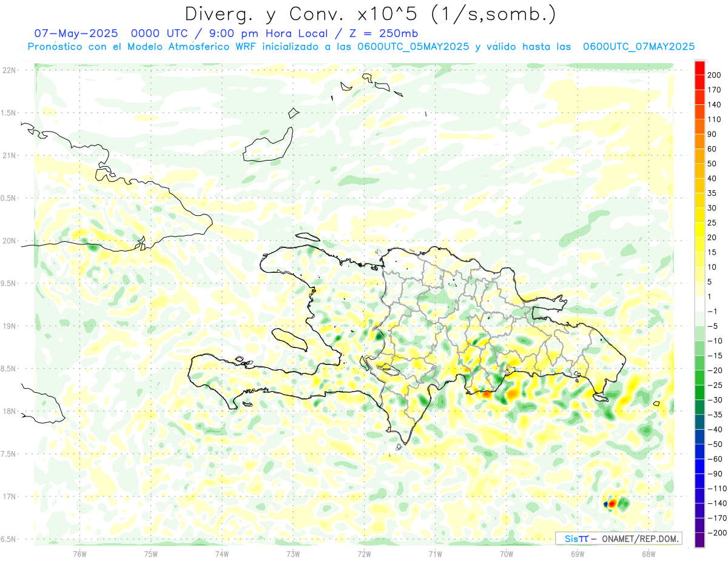Click the "18N" latitude label
Screen dimensions: 728x562
pos(8,411)
